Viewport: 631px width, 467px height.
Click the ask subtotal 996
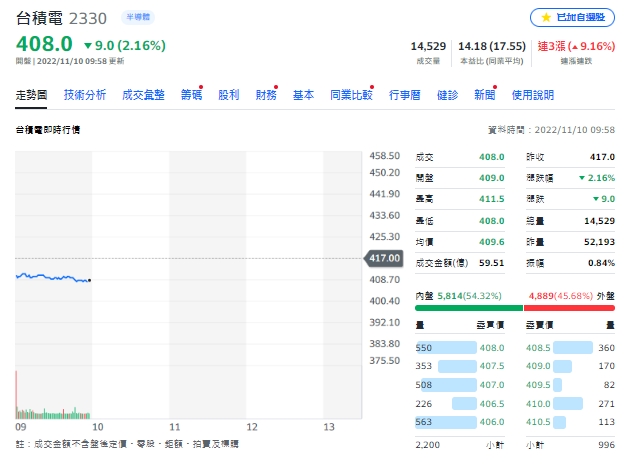click(606, 445)
